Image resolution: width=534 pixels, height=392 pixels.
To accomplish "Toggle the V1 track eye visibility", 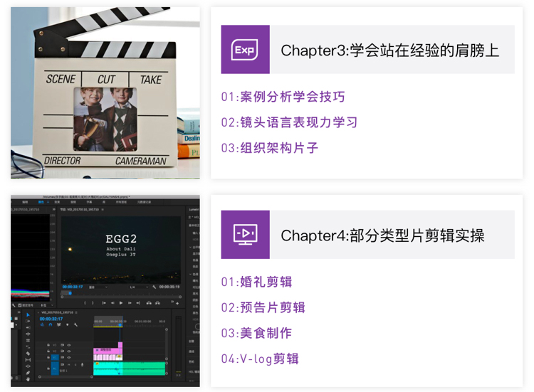I will 69,358.
